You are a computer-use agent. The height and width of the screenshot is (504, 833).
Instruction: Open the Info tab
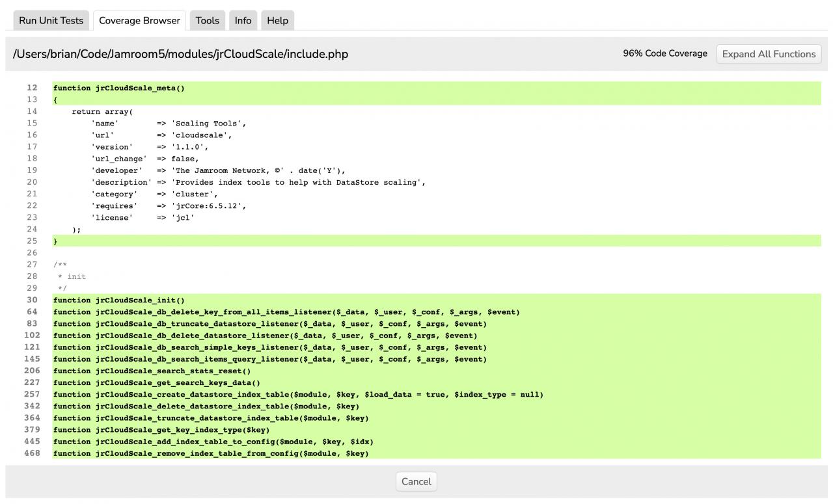243,20
